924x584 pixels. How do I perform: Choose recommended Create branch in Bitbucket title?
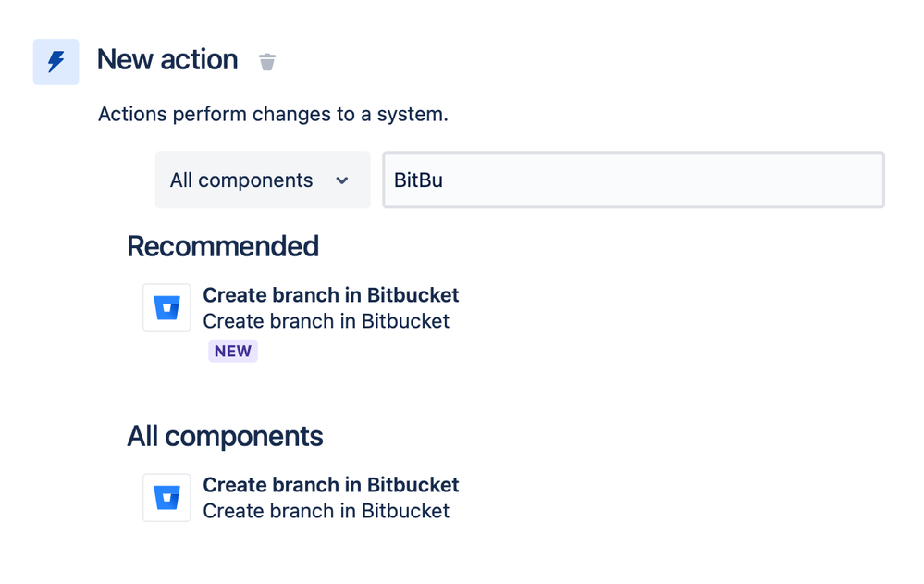(330, 295)
